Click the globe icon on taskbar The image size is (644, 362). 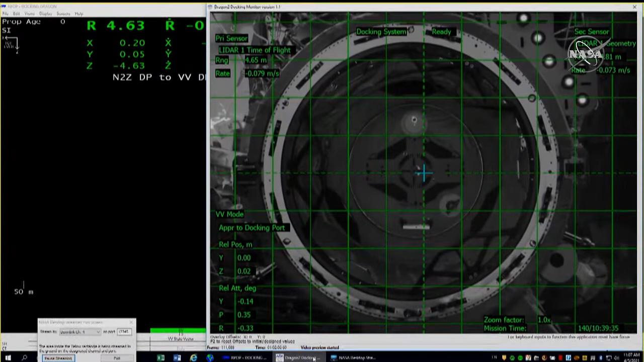pos(210,358)
